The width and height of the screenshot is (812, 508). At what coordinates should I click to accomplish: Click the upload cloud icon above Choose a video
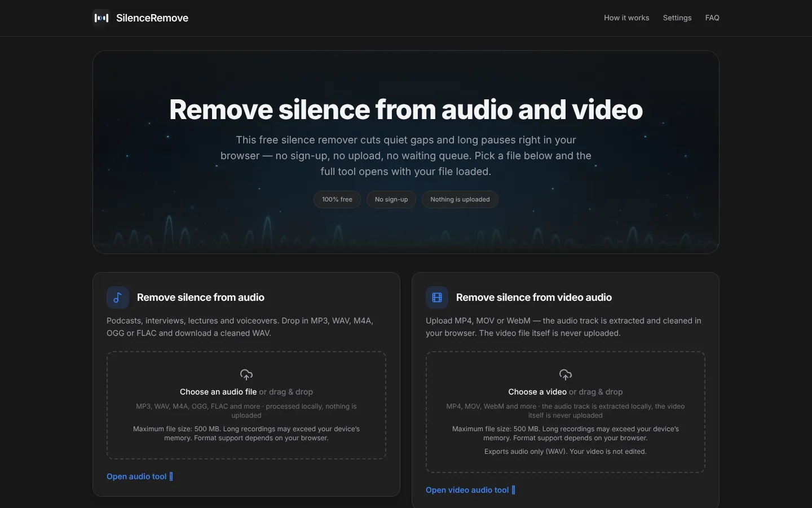coord(566,375)
